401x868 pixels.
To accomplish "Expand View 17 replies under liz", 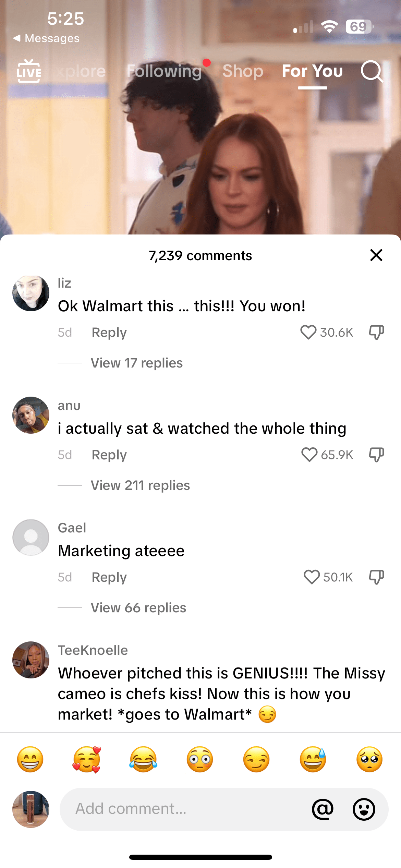I will [137, 363].
